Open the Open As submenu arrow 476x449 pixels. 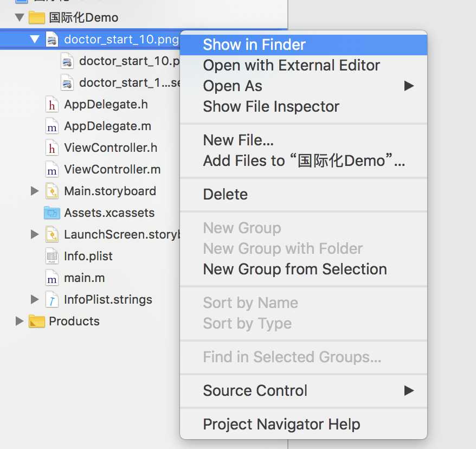point(409,86)
